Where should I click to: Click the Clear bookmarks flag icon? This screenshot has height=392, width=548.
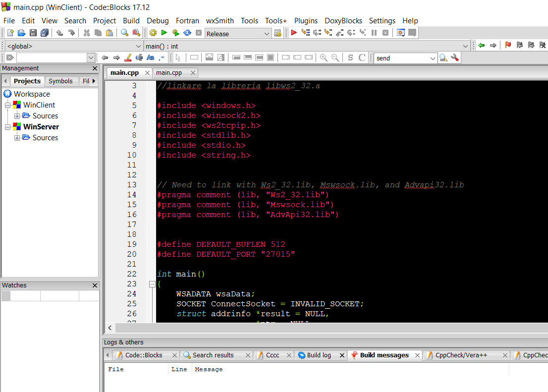tap(543, 45)
